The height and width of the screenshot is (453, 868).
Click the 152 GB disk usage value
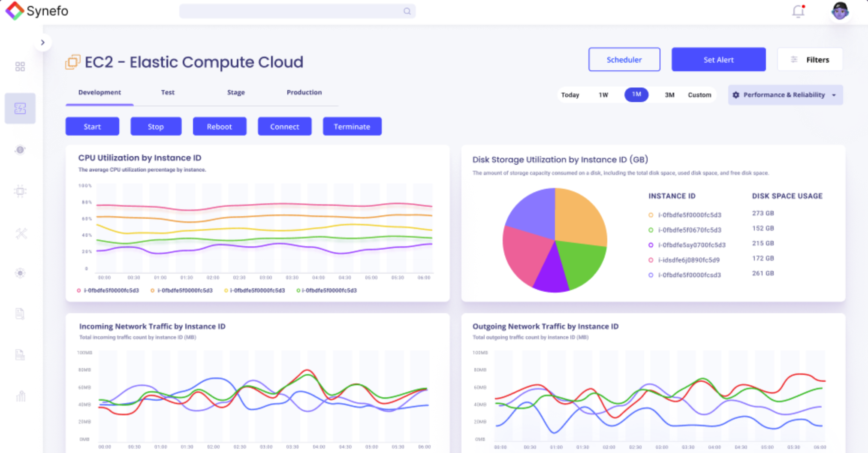[763, 228]
